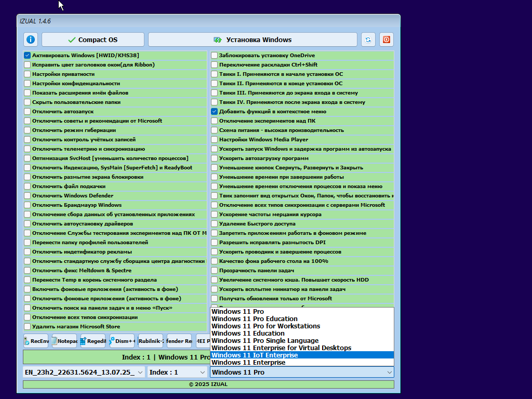Check Качество фона рабочего стола на 100%
532x399 pixels.
[x=215, y=261]
